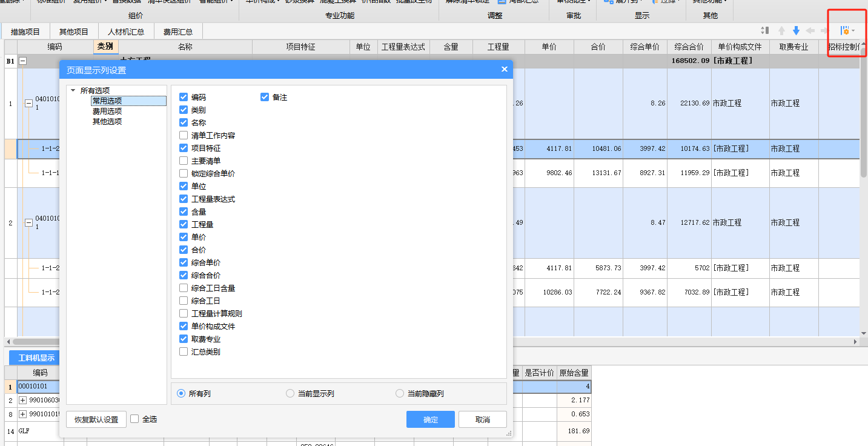Click the 取费专业 column header
The height and width of the screenshot is (446, 868).
tap(794, 47)
